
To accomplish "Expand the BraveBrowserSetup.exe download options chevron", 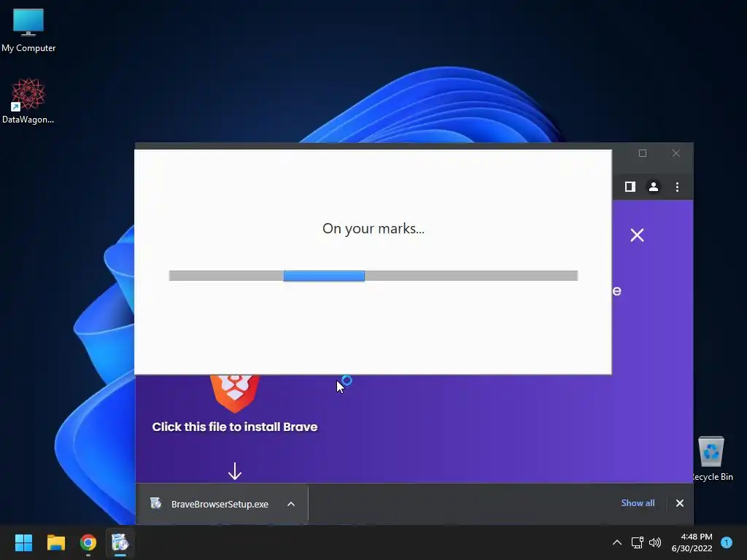I will 291,504.
